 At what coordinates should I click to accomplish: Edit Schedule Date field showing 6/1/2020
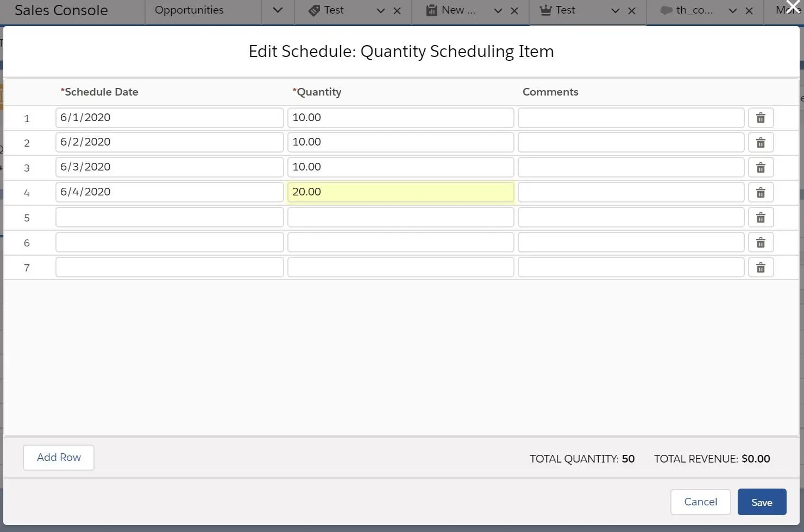click(169, 118)
